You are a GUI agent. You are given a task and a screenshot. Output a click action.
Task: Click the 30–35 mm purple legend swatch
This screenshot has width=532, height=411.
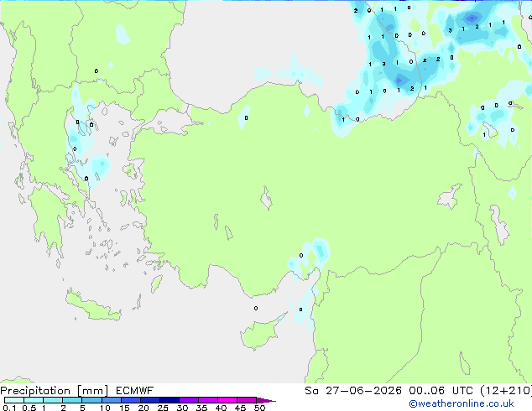coord(189,400)
